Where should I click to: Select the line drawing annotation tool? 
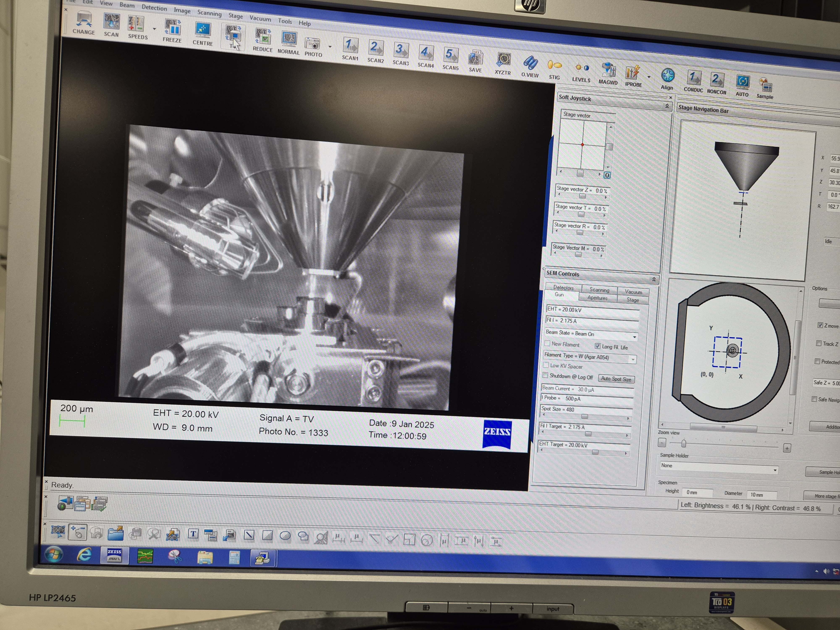coord(249,535)
